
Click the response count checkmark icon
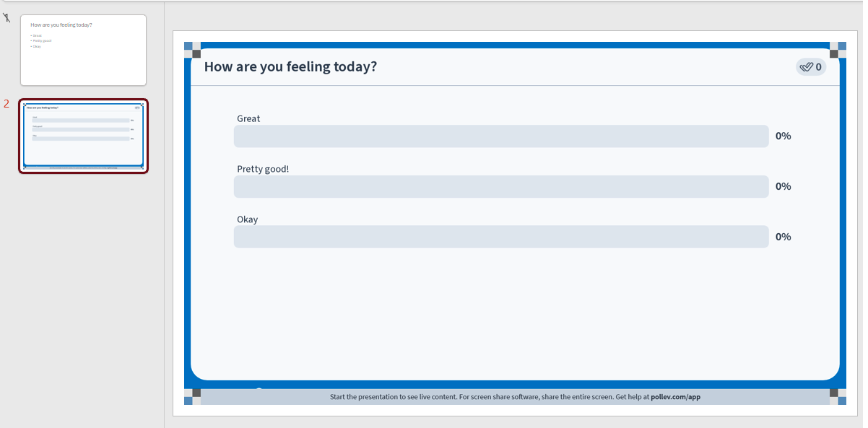(x=807, y=67)
